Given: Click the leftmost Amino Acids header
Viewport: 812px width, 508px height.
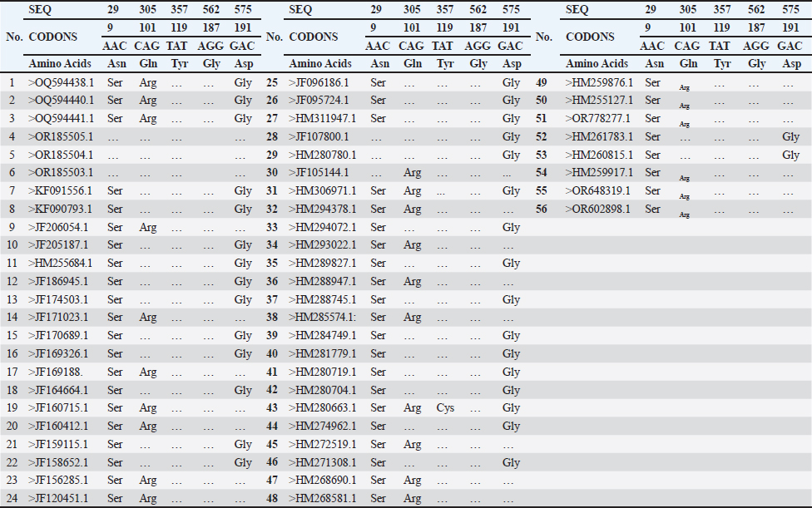Looking at the screenshot, I should [61, 64].
